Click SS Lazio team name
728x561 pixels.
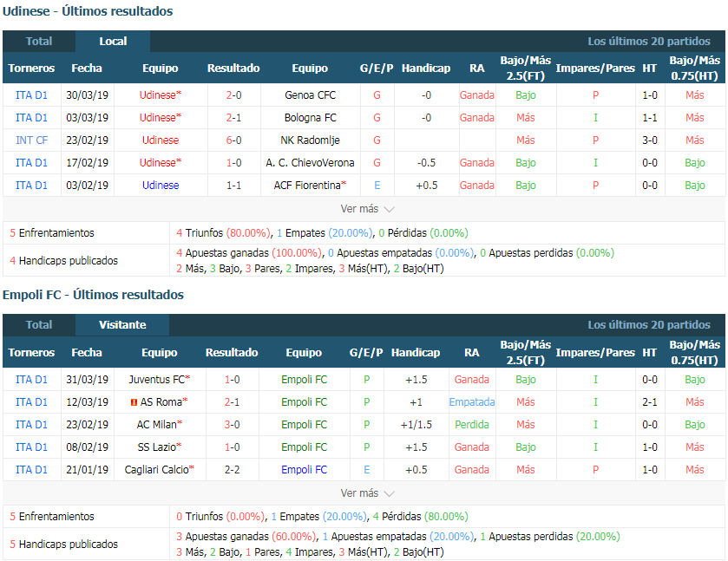tap(157, 447)
